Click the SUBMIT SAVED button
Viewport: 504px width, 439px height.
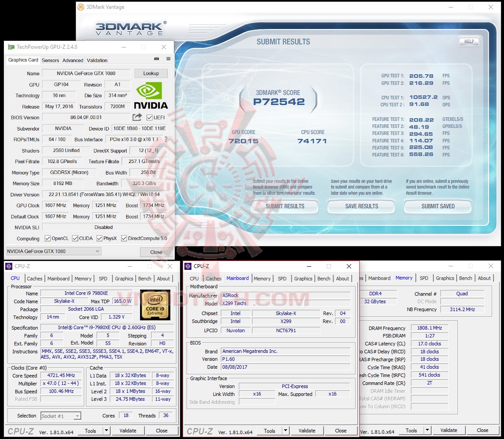click(438, 206)
